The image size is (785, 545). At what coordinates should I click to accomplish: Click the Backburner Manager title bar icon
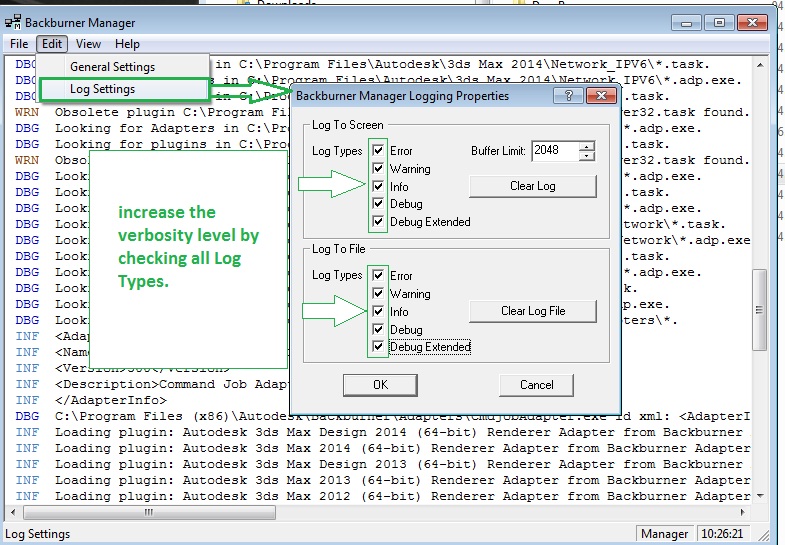13,23
